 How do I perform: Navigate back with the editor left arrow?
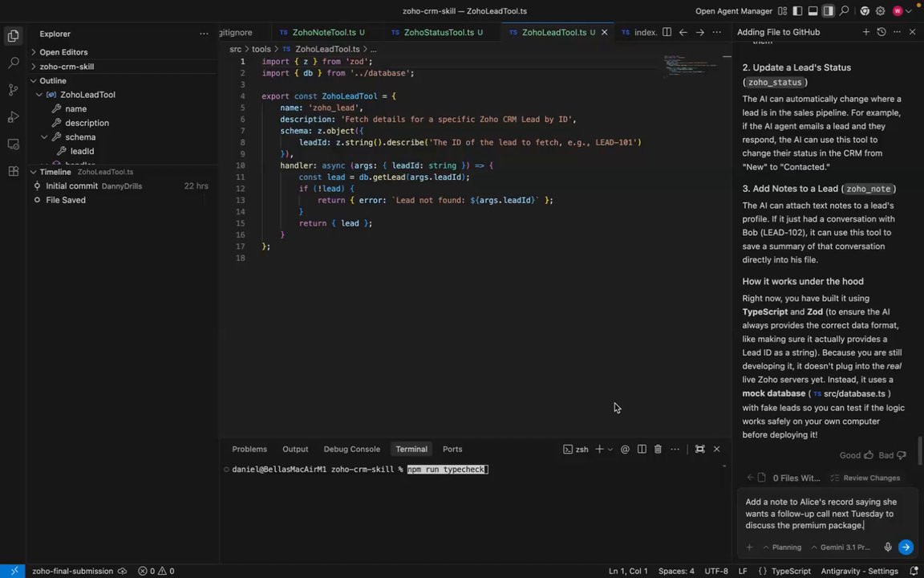(683, 32)
